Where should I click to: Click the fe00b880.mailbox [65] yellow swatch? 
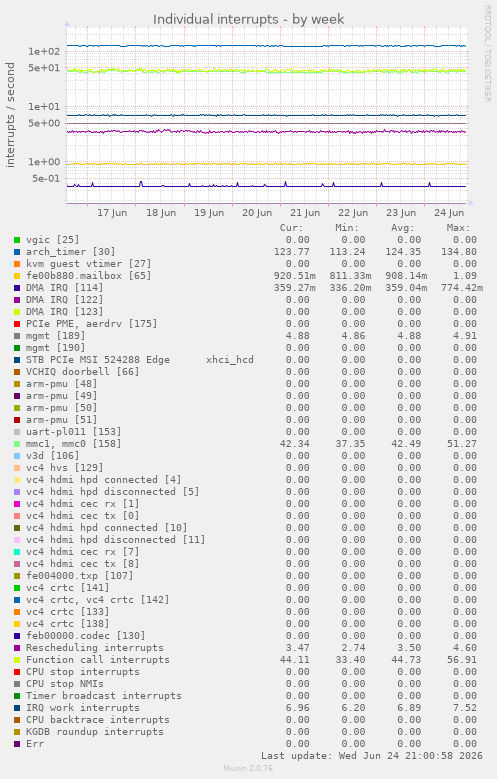17,276
